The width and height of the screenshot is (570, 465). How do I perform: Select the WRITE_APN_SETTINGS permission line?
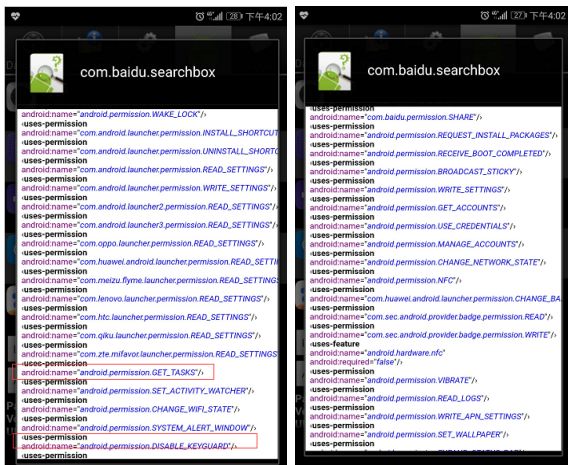[x=420, y=417]
